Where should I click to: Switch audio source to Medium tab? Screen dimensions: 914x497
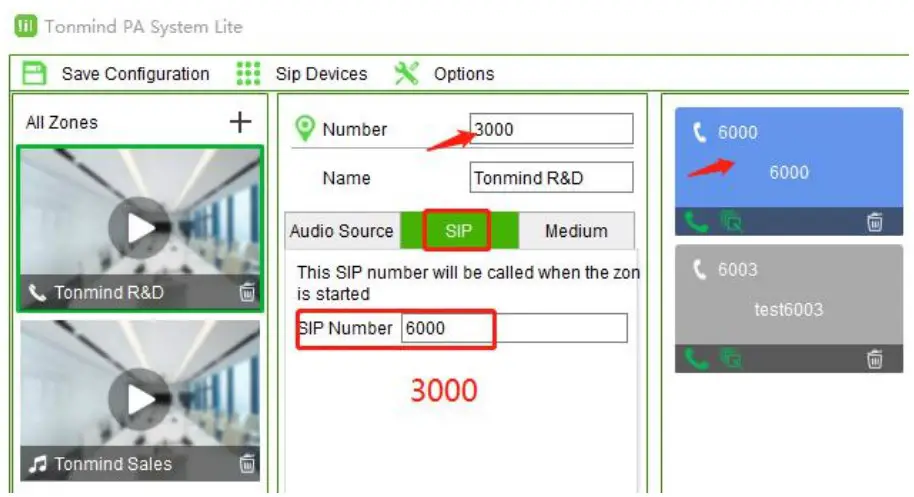point(576,231)
